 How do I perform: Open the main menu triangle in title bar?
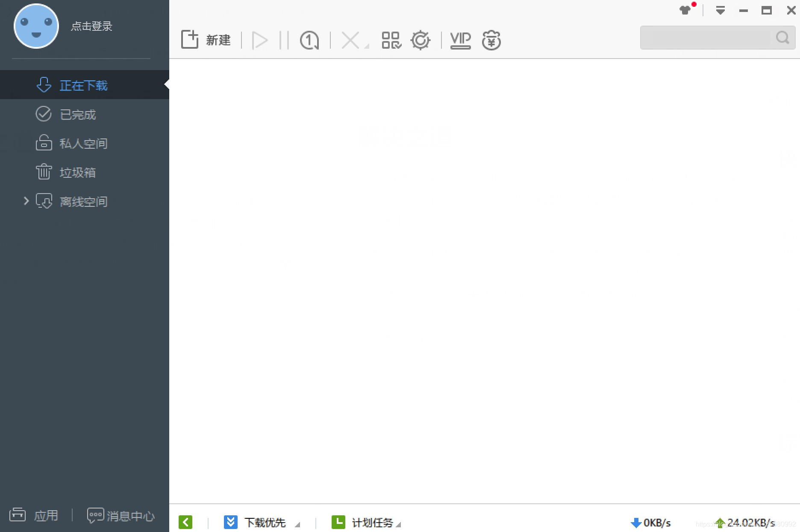tap(721, 10)
